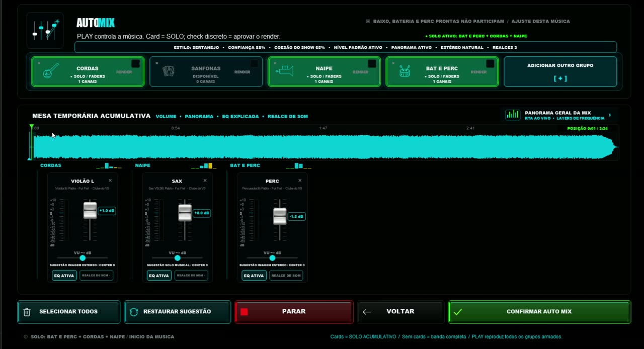Click the Perc pan slider knob
Screen dimensions: 644x349
pos(272,258)
